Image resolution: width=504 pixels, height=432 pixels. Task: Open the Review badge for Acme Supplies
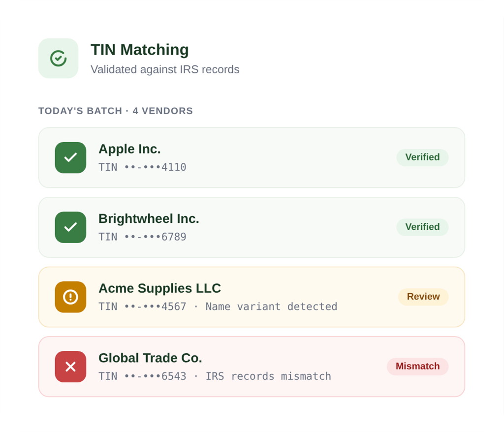(x=423, y=297)
